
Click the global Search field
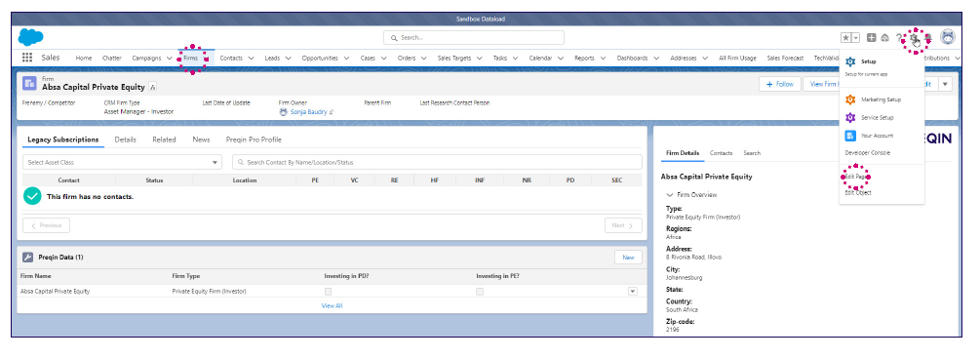click(x=474, y=38)
